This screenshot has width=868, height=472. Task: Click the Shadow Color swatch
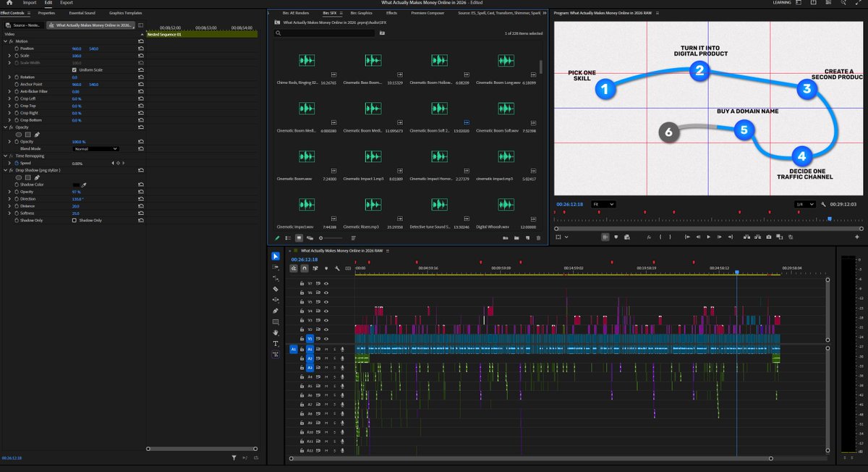[x=76, y=185]
